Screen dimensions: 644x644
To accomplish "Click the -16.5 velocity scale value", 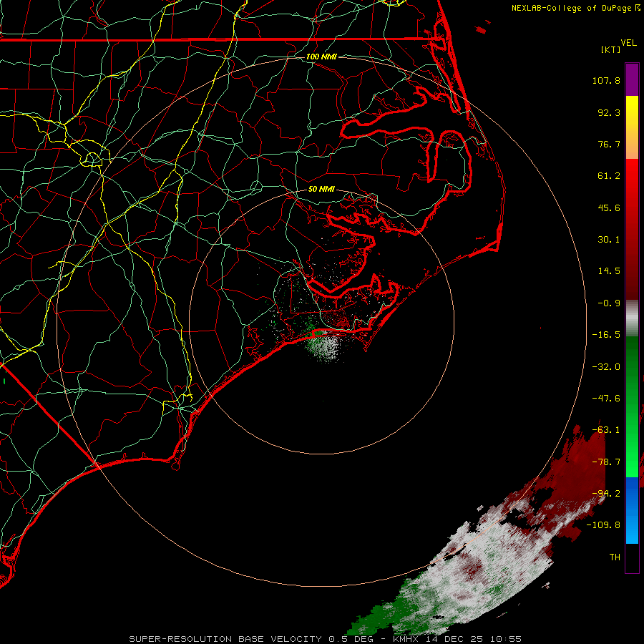I will pos(606,335).
